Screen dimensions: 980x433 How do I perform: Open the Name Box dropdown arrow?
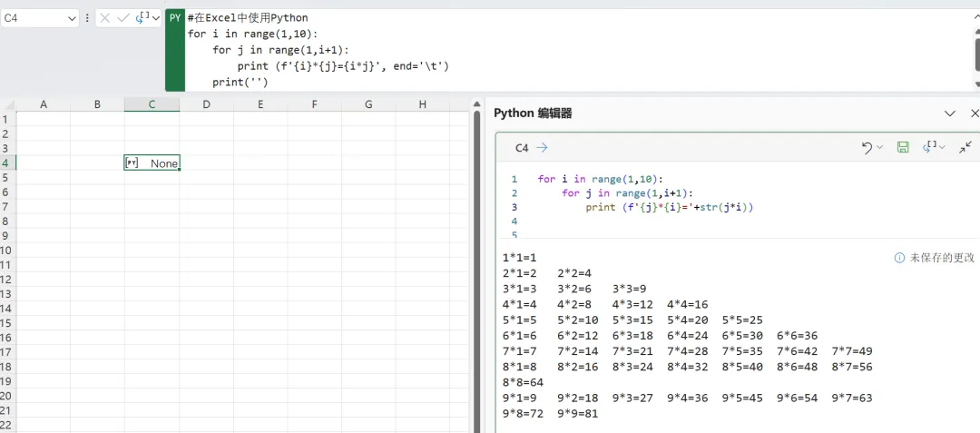(72, 19)
